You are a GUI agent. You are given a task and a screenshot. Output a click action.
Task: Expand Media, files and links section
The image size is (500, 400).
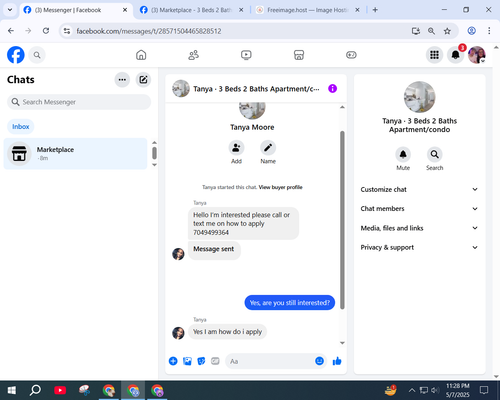[x=419, y=228]
